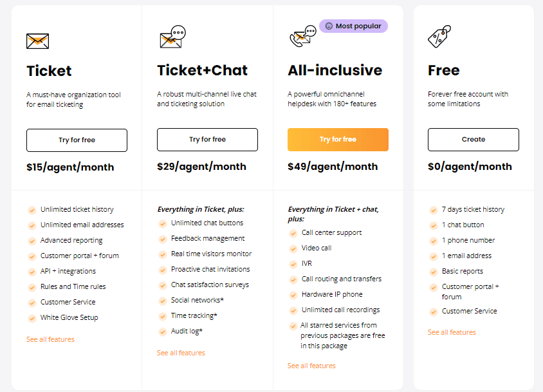The width and height of the screenshot is (543, 392).
Task: Click the orange Try for free button
Action: click(x=338, y=139)
